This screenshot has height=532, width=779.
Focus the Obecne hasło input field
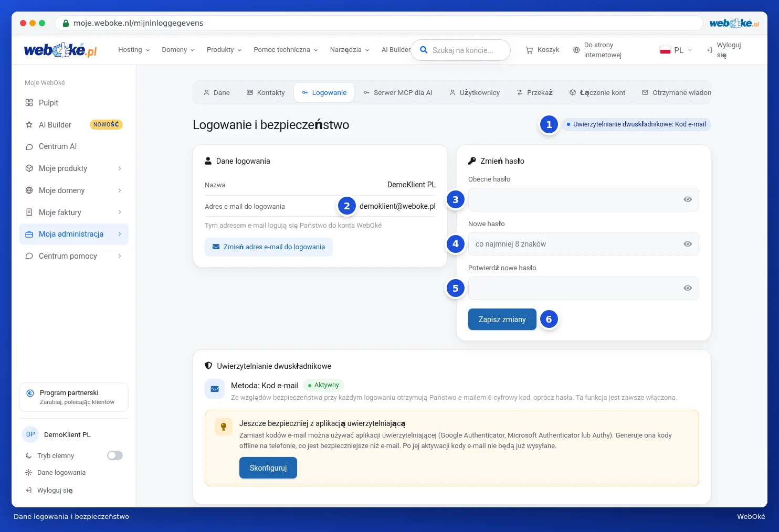pos(584,199)
